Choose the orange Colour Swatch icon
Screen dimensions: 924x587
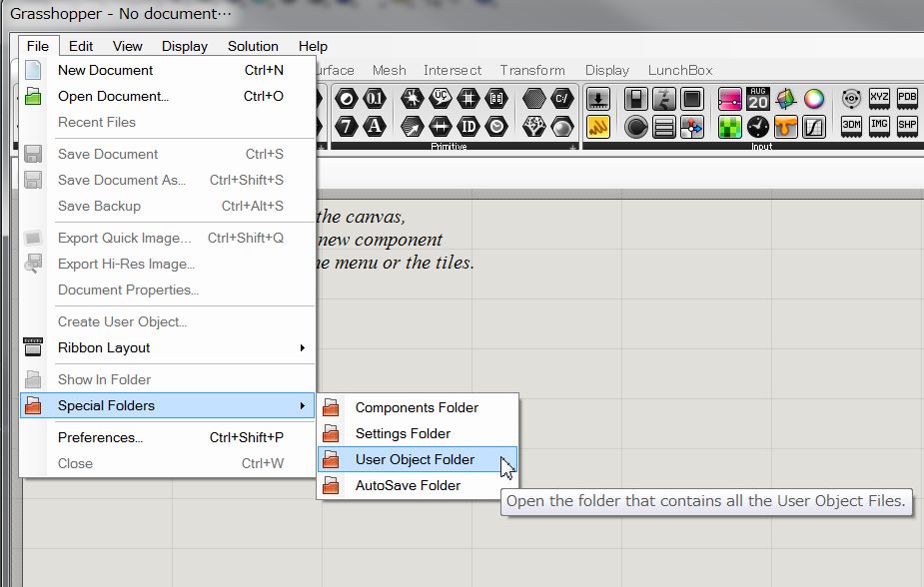tap(785, 127)
